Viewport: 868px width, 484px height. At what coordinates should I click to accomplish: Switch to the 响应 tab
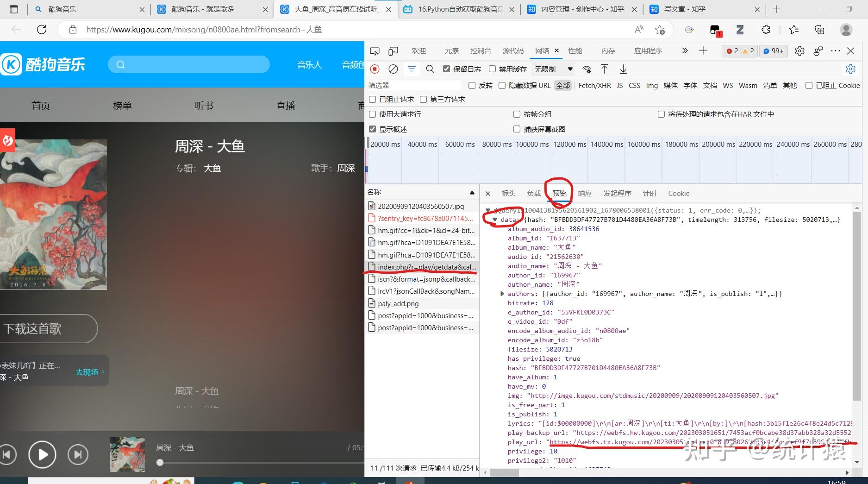585,194
